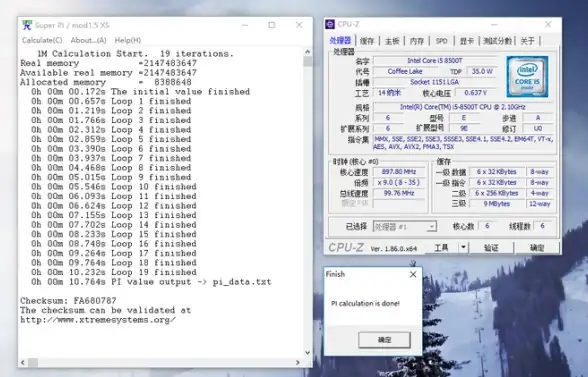This screenshot has width=588, height=377.
Task: Open the About...(A) menu in Super PI
Action: (88, 40)
